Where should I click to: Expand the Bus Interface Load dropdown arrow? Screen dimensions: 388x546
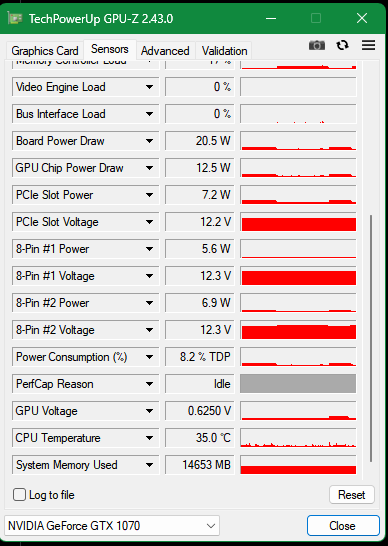coord(149,114)
